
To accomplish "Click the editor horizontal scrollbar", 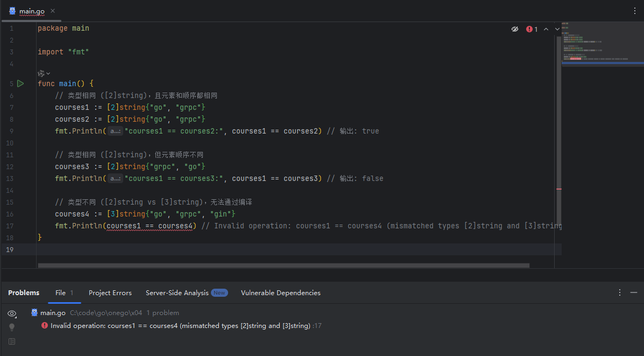I will pyautogui.click(x=284, y=265).
